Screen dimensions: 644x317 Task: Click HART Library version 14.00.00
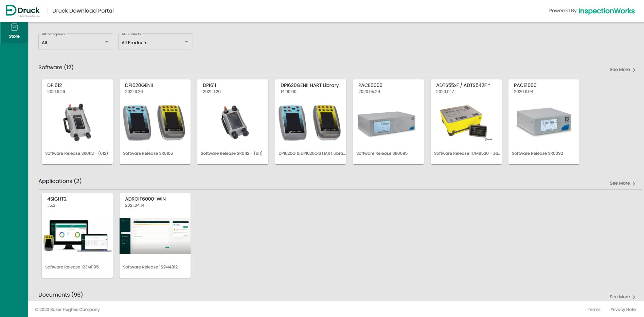point(288,92)
